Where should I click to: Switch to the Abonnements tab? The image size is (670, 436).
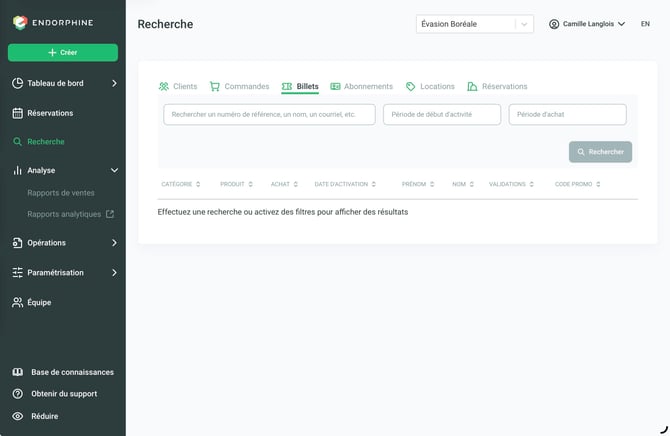[x=361, y=86]
